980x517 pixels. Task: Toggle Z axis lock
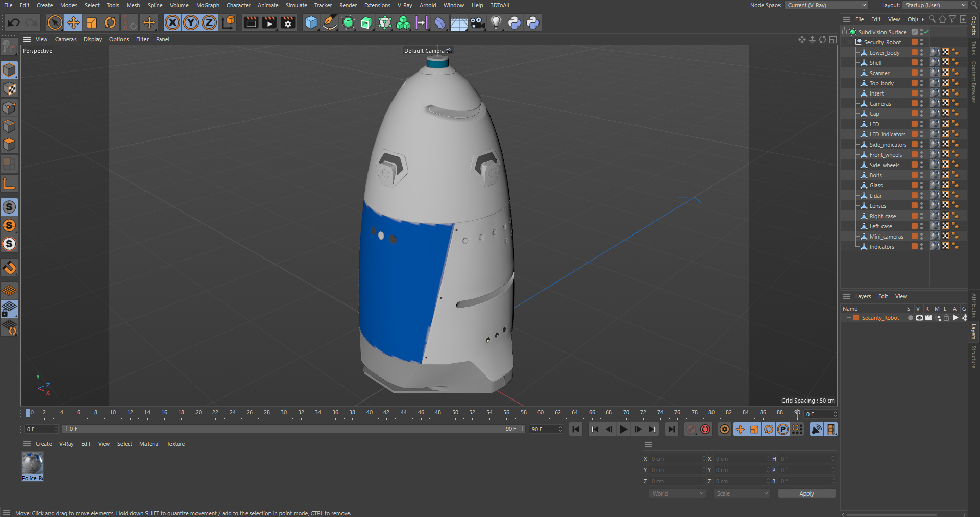[209, 22]
